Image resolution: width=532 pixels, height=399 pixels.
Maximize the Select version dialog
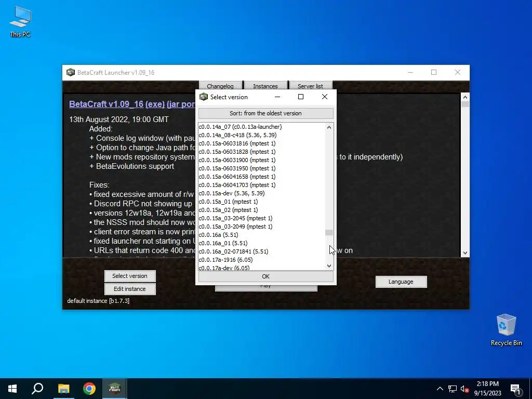[x=301, y=97]
